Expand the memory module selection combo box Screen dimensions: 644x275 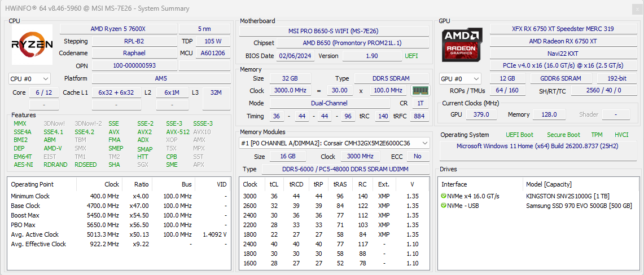334,143
